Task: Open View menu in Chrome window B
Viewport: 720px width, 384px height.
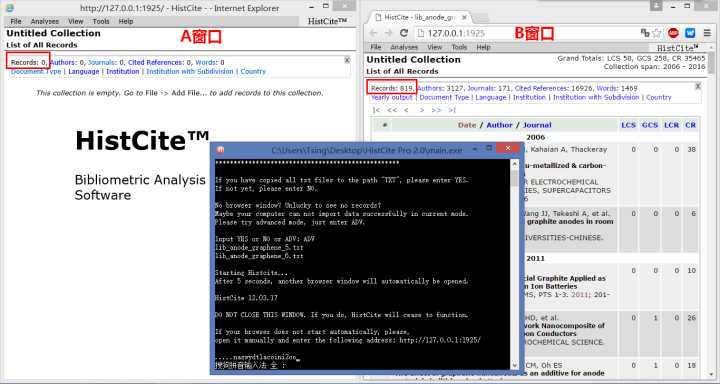Action: [x=434, y=47]
